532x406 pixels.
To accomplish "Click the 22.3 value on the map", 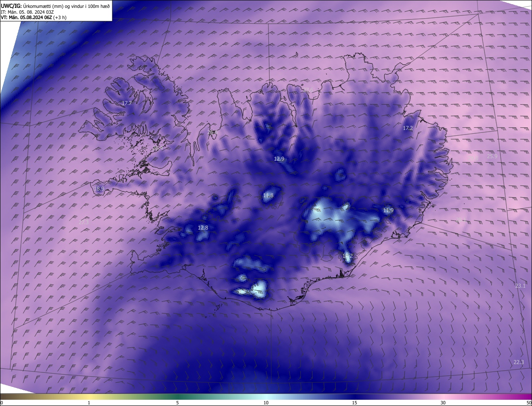I will point(519,362).
